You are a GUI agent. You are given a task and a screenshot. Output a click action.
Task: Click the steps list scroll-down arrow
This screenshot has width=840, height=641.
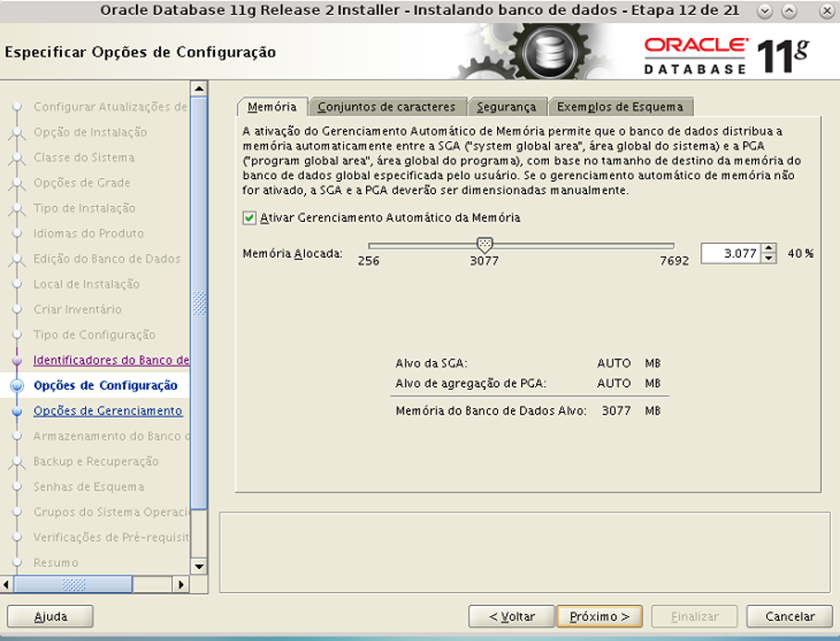point(200,566)
